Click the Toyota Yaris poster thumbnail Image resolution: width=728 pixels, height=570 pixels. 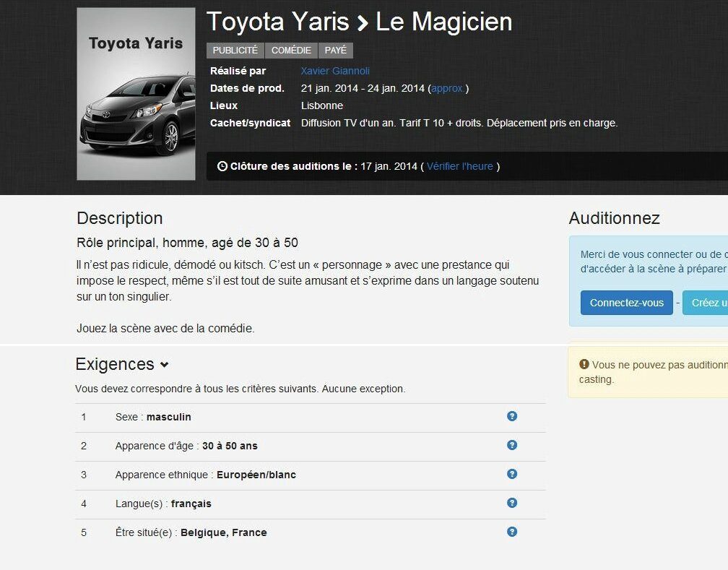point(136,94)
